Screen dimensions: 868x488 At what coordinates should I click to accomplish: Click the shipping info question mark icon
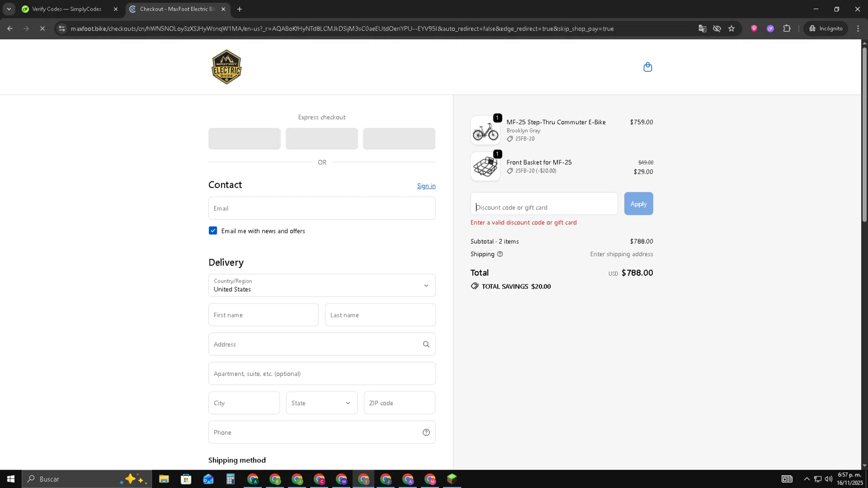point(500,254)
